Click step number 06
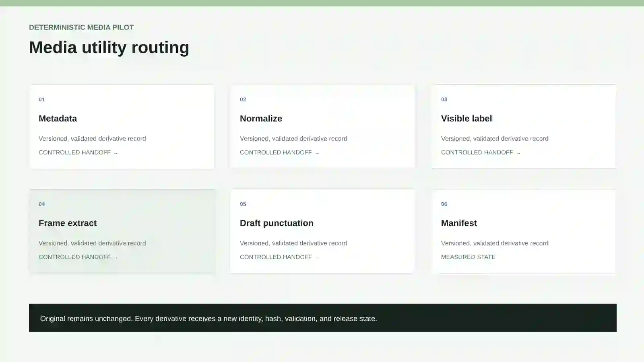 (444, 204)
